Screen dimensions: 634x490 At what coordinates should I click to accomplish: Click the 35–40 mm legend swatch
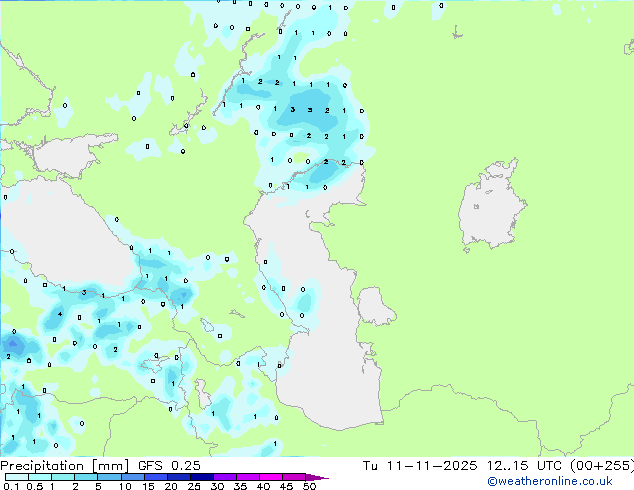click(x=247, y=477)
